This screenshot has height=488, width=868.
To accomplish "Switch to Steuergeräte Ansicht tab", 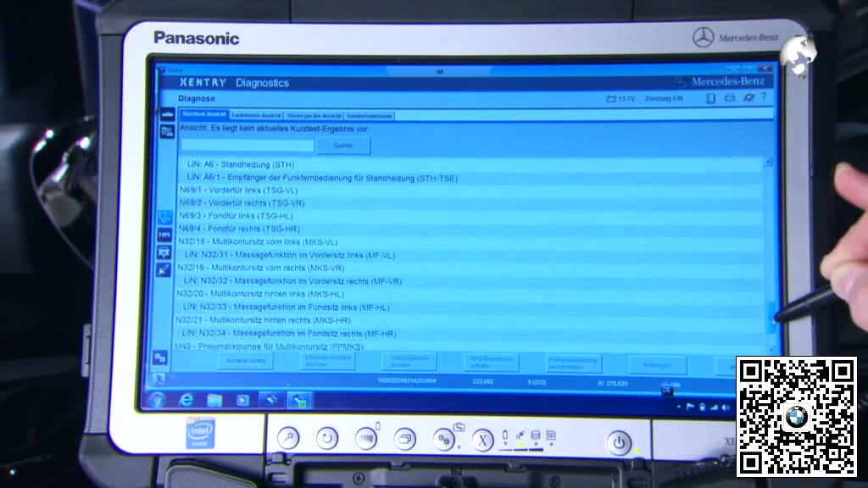I will (314, 115).
